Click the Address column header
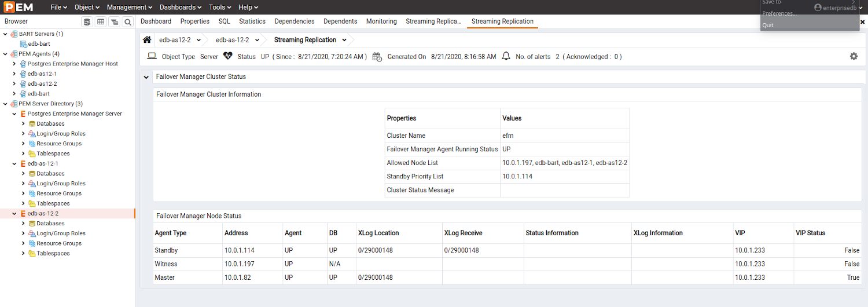Image resolution: width=868 pixels, height=307 pixels. pos(252,233)
